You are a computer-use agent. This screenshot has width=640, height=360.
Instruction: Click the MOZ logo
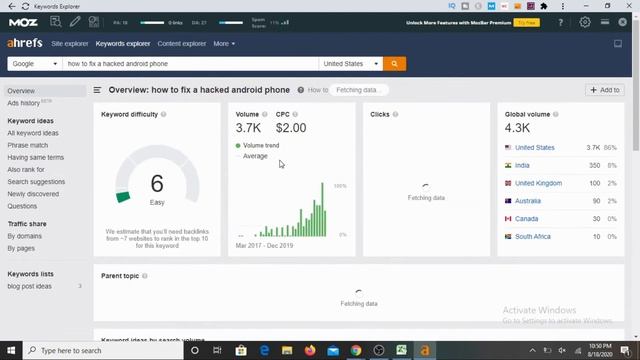coord(23,22)
